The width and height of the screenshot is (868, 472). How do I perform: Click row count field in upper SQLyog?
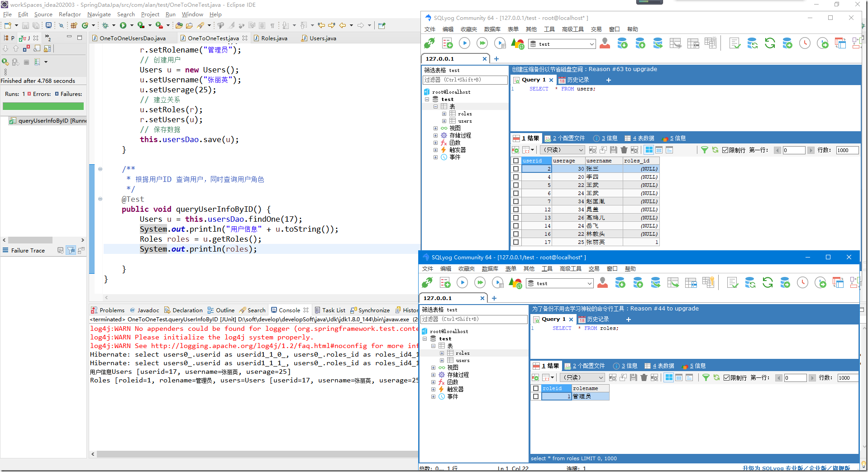coord(847,150)
